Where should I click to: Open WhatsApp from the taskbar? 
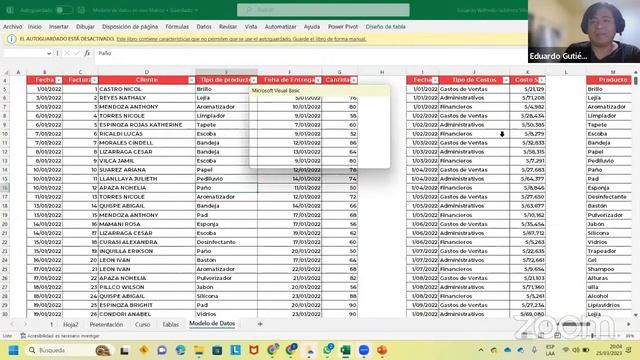[x=328, y=350]
